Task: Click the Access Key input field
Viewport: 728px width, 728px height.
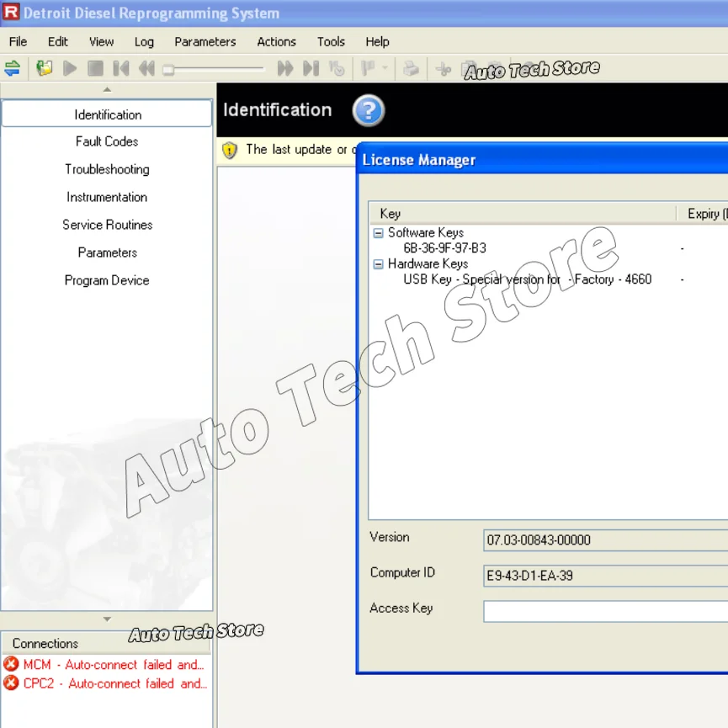Action: [605, 611]
